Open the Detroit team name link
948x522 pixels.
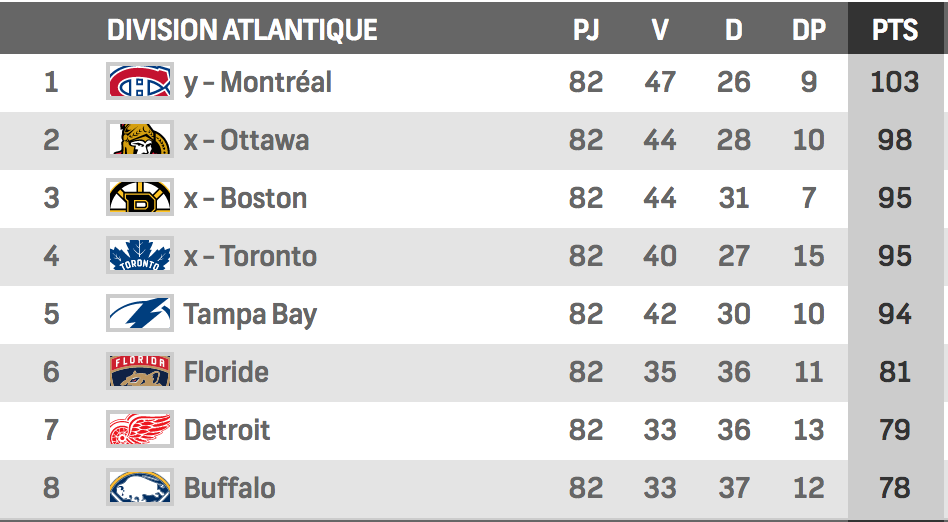(x=227, y=430)
